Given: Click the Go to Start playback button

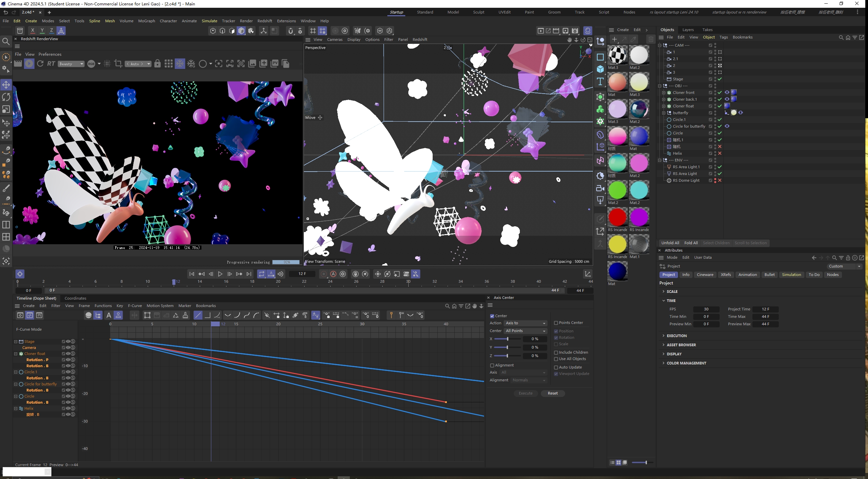Looking at the screenshot, I should click(192, 274).
